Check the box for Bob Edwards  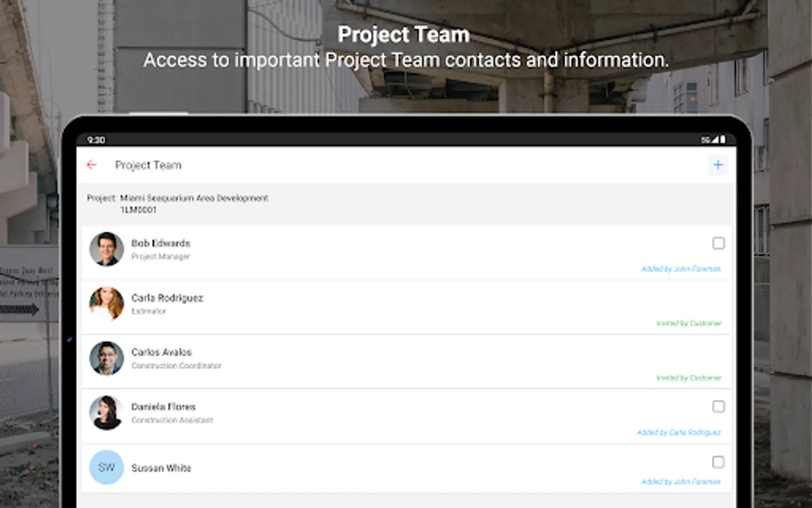pyautogui.click(x=718, y=243)
